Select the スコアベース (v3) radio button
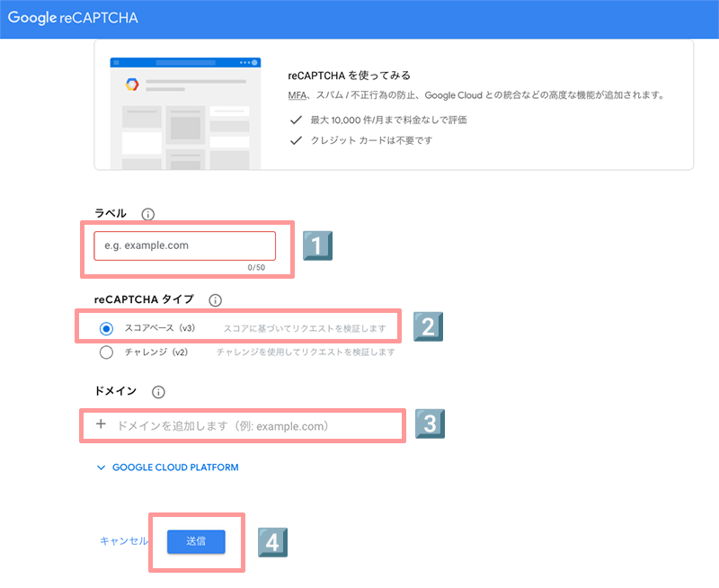Viewport: 719px width, 588px height. 106,329
